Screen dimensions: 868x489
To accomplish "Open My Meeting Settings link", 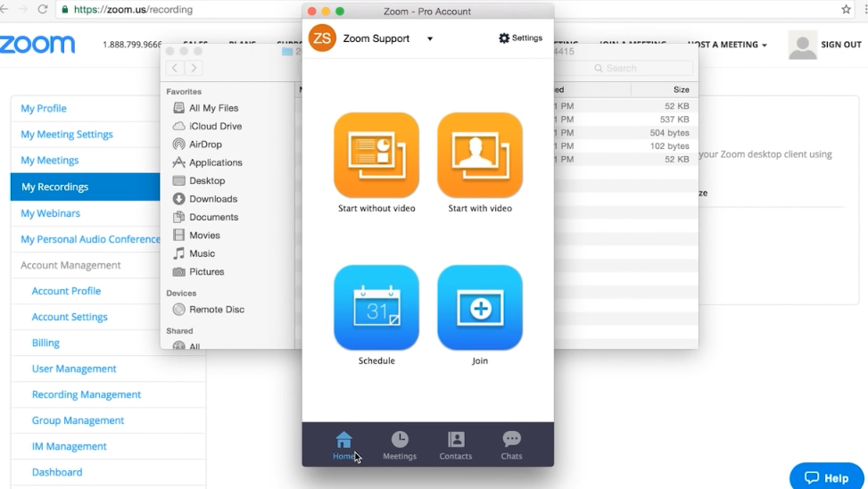I will coord(67,135).
